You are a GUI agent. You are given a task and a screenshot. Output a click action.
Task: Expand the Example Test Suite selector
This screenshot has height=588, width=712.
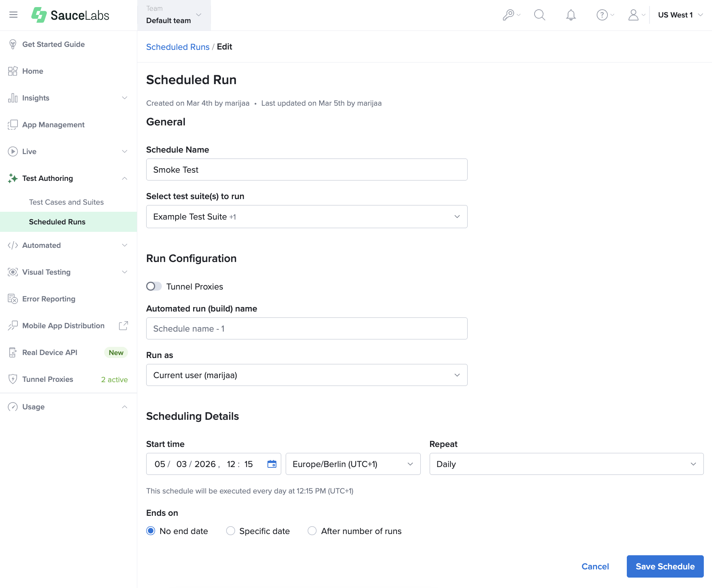307,217
